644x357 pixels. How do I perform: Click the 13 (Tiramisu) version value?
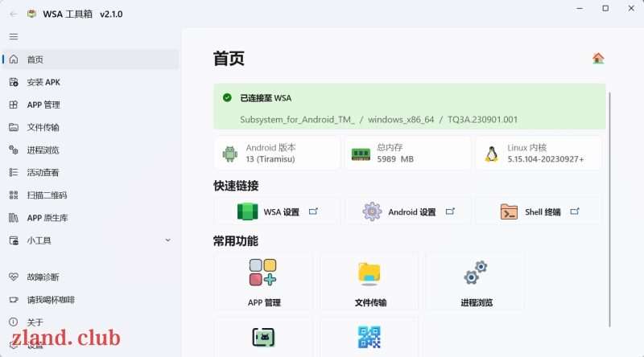point(270,159)
